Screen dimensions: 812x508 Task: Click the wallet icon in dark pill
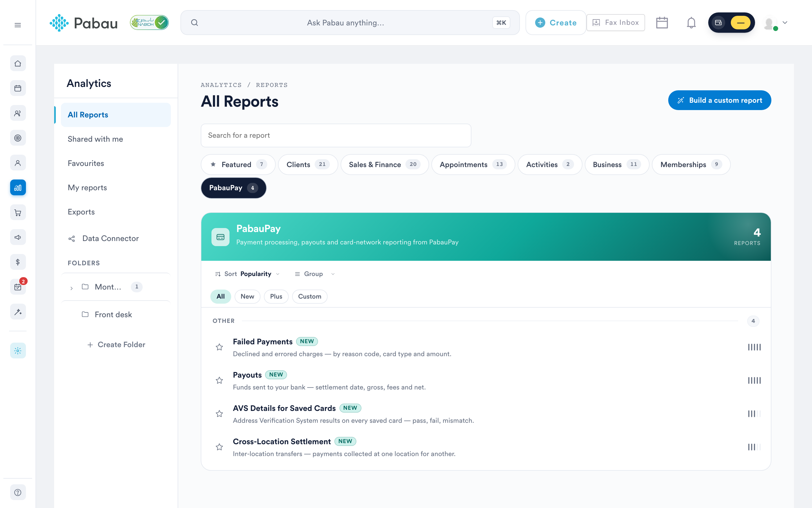click(718, 23)
